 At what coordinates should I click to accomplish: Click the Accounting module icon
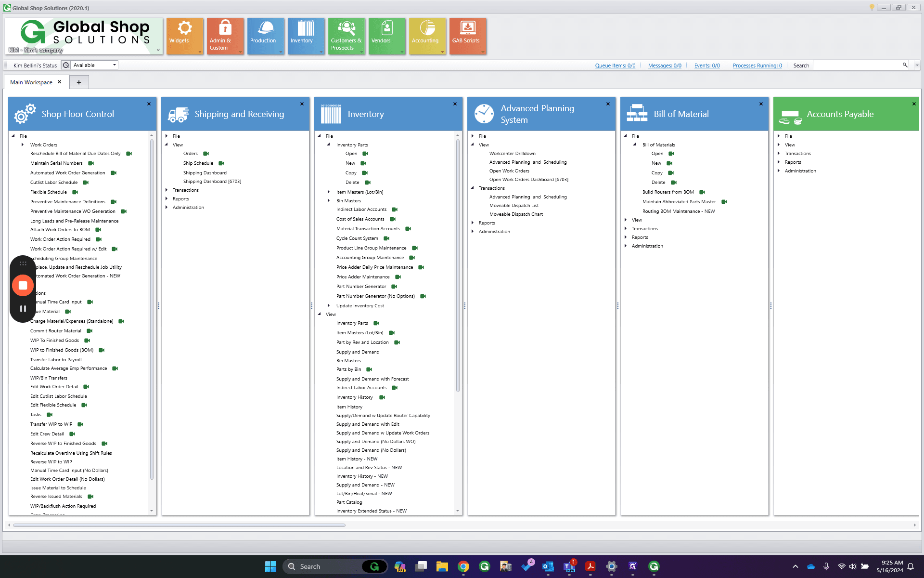(427, 36)
